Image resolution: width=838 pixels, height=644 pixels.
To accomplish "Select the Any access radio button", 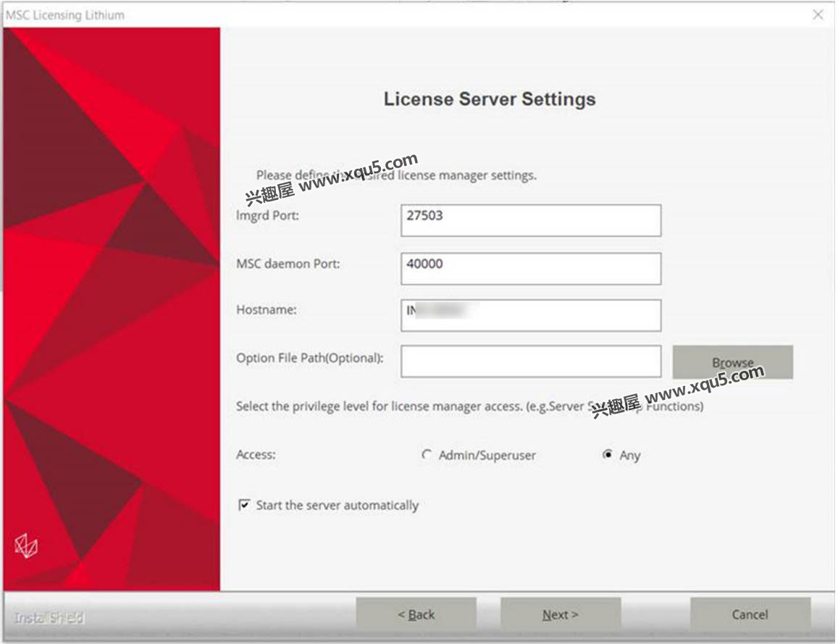I will (608, 455).
